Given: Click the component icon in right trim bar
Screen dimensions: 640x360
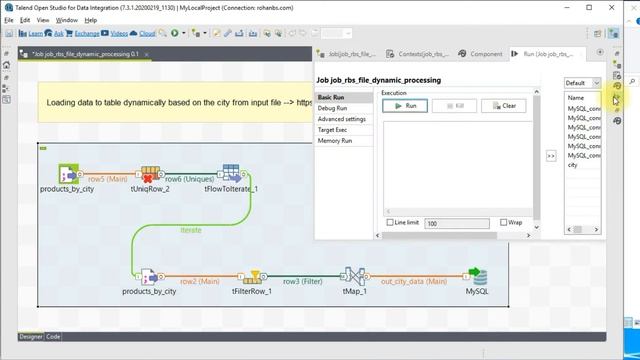Looking at the screenshot, I should tap(617, 86).
